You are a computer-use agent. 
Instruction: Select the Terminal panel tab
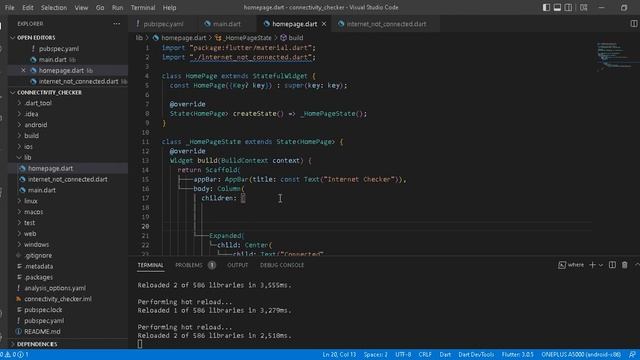150,265
